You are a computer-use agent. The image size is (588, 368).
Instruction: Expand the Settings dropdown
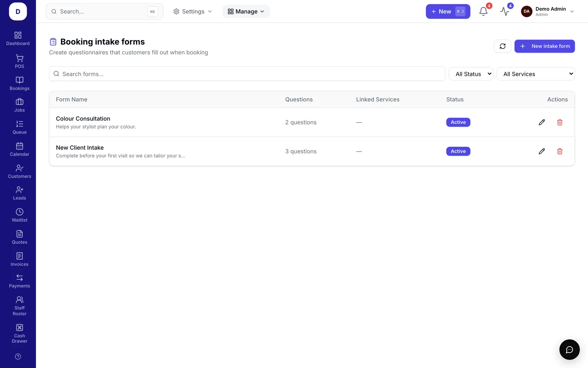coord(193,11)
